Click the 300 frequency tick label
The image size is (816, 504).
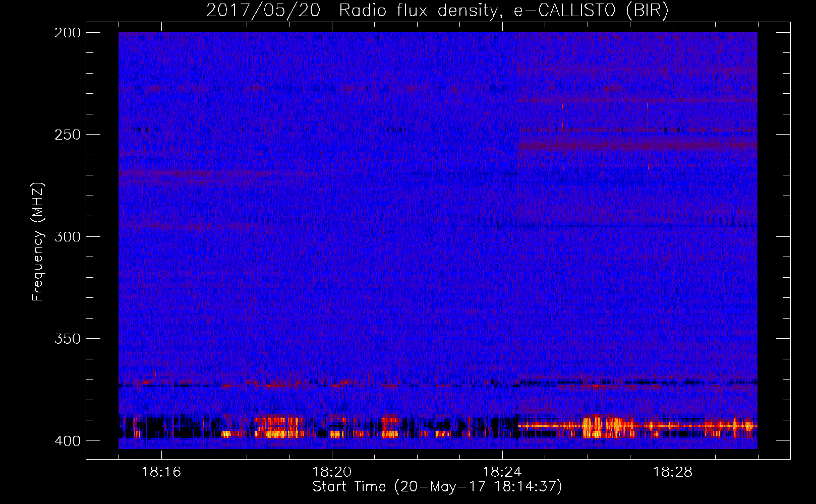tap(68, 236)
